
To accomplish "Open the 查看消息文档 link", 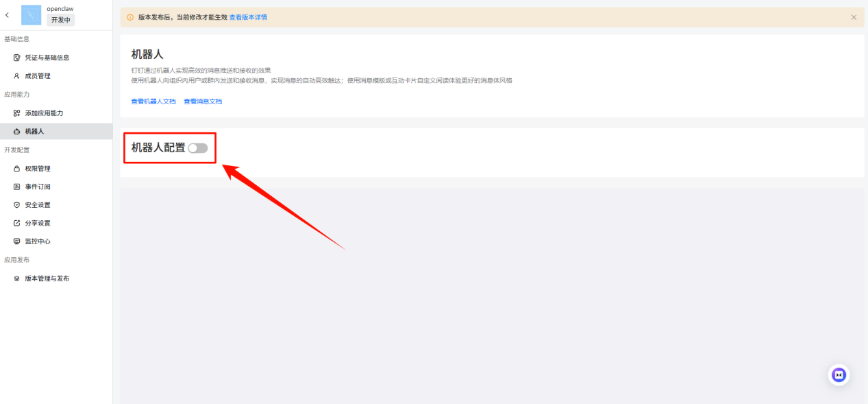I will click(203, 102).
